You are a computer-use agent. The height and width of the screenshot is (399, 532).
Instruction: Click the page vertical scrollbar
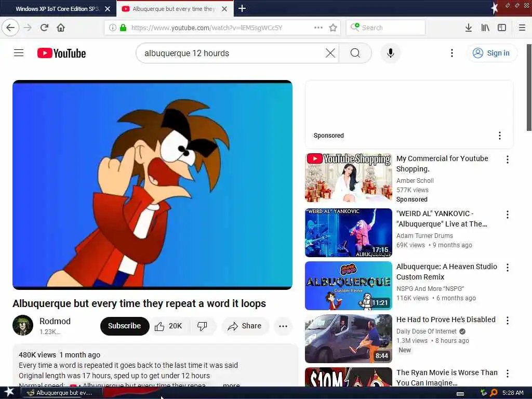(529, 87)
